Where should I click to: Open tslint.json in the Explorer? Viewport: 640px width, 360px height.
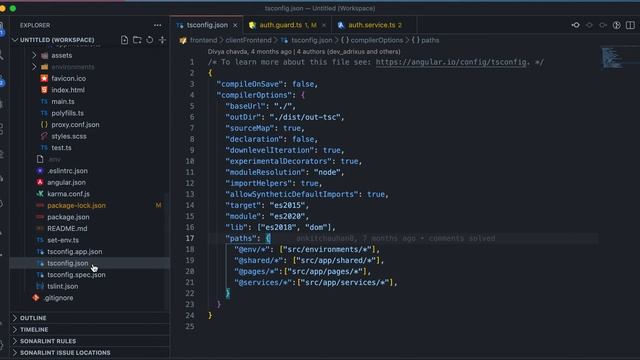62,286
